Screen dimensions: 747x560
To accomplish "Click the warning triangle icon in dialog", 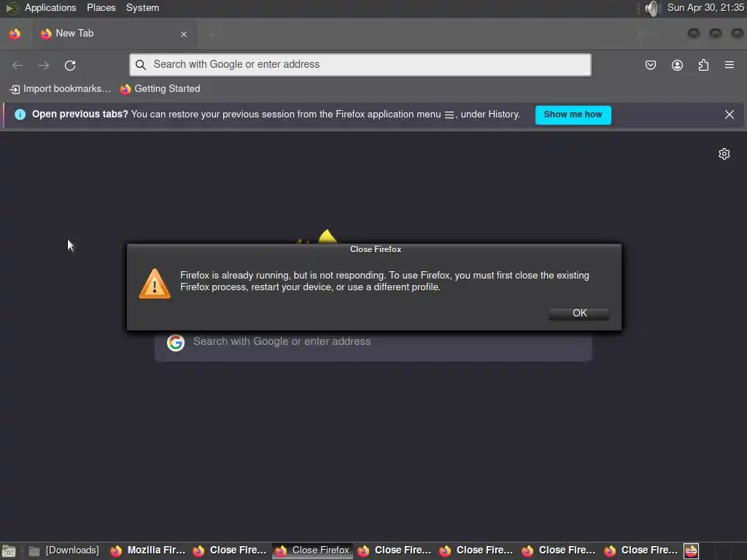I will coord(155,284).
